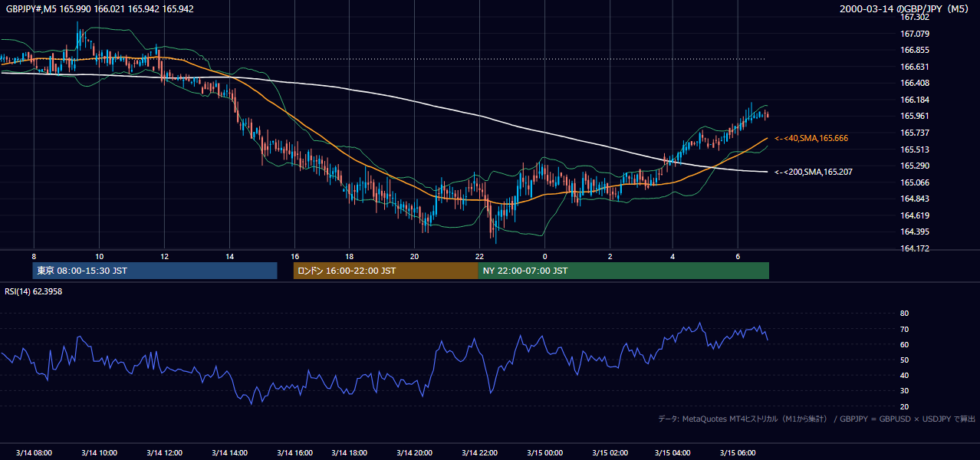Image resolution: width=980 pixels, height=460 pixels.
Task: Select the 40 SMA 165.666 label
Action: click(x=811, y=138)
